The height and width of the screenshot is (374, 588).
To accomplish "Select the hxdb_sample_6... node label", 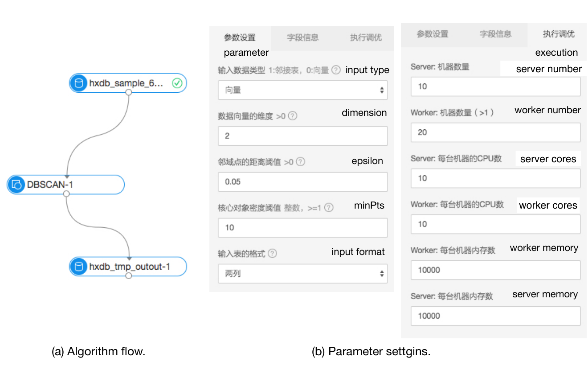I will (126, 83).
